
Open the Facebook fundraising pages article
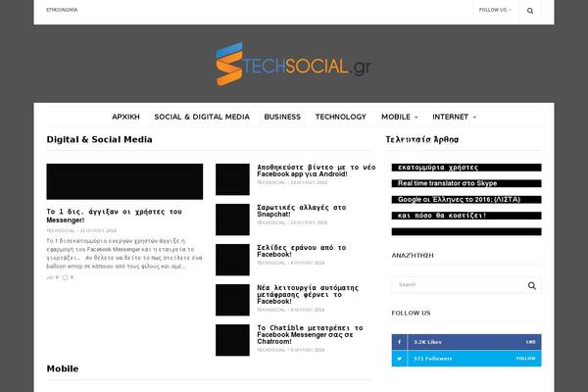(x=302, y=251)
